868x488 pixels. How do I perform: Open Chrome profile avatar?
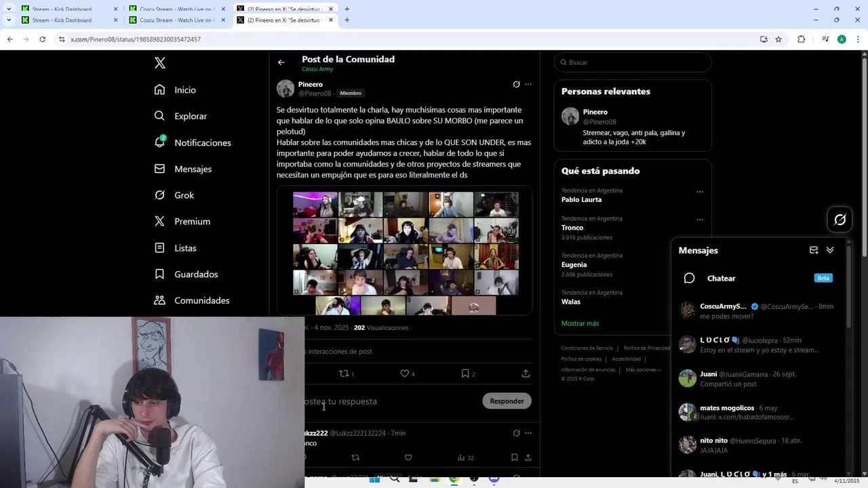tap(842, 39)
